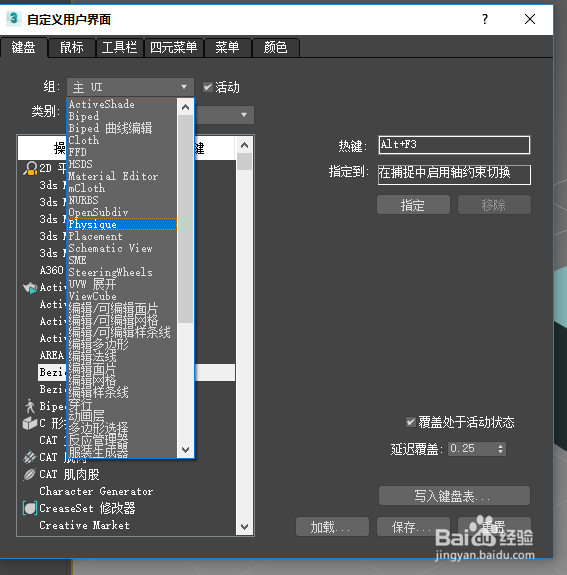
Task: Choose 反应管理器 from the dropdown list
Action: pyautogui.click(x=122, y=440)
